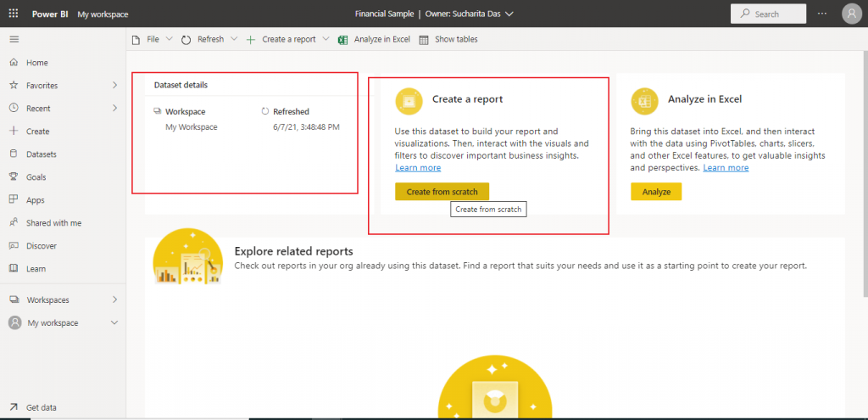Click the refreshed timestamp 6/7/21, 3:48:48 PM

[306, 127]
